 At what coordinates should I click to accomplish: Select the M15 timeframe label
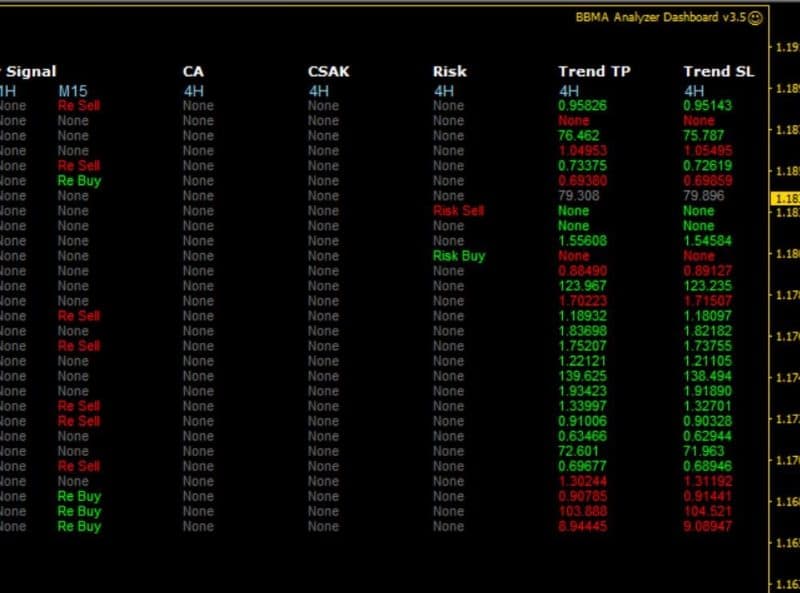72,90
